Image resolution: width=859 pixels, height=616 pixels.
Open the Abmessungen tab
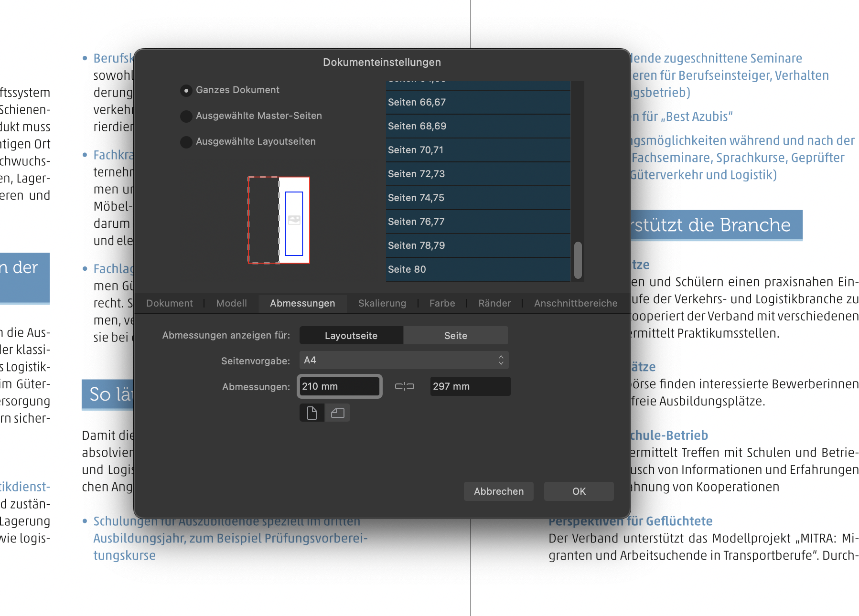click(302, 303)
